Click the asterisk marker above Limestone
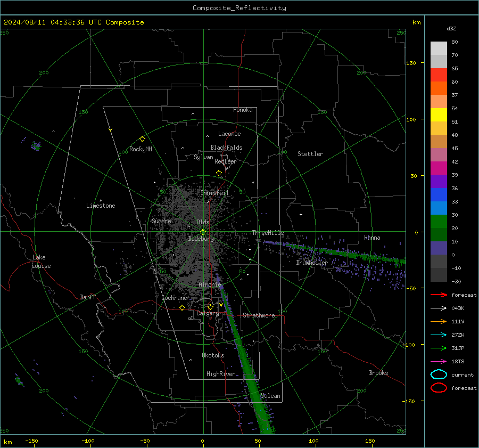 point(101,201)
